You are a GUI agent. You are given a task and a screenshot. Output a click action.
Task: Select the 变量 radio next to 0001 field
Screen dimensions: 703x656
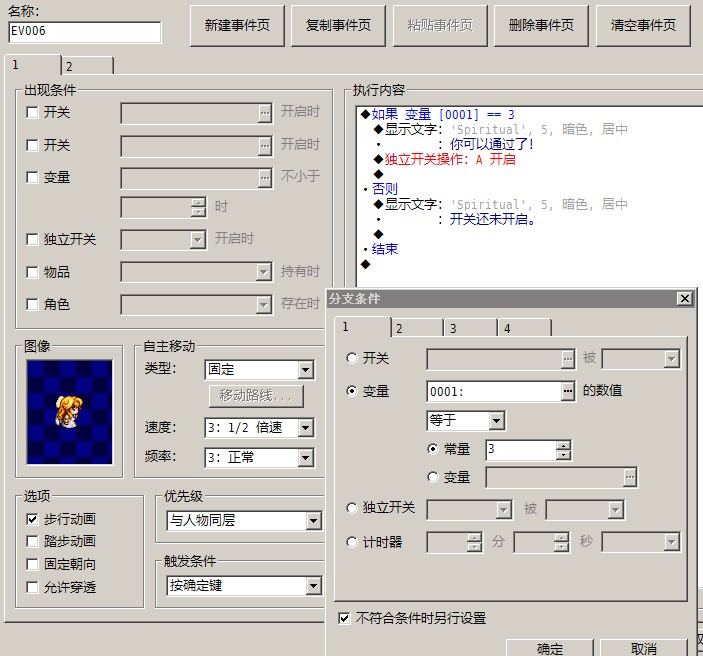[x=352, y=391]
